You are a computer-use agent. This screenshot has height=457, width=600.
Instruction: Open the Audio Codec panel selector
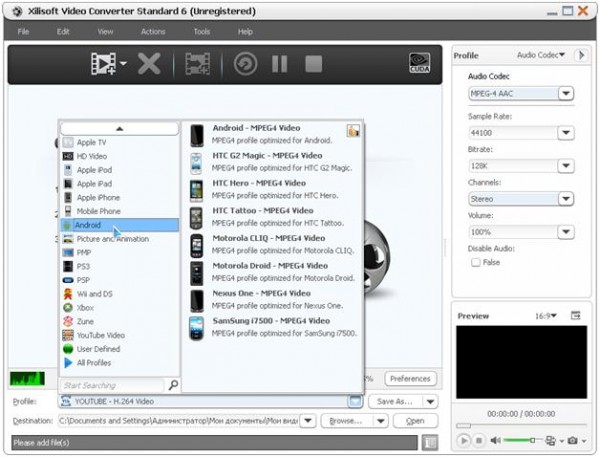click(541, 55)
